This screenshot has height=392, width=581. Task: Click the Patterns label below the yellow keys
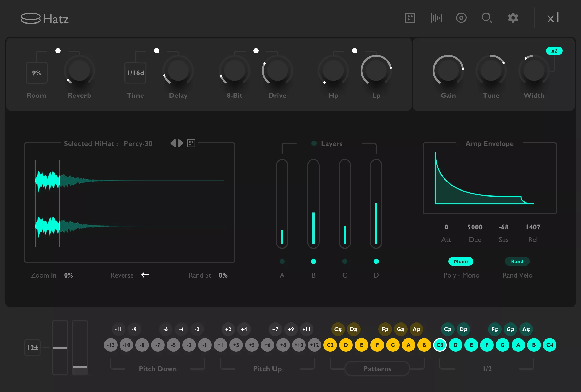[x=377, y=369]
